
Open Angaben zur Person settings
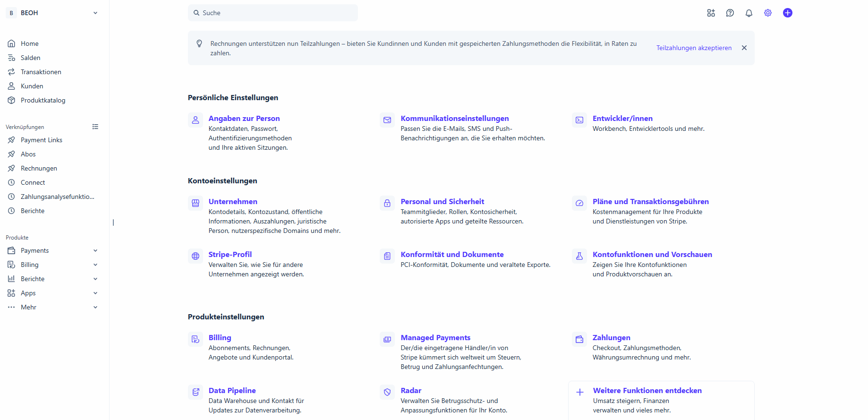244,118
